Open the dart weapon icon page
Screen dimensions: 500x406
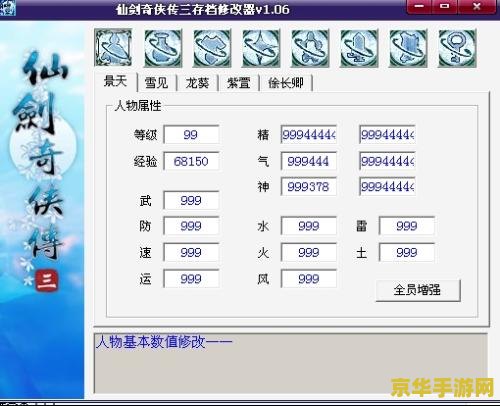pyautogui.click(x=261, y=48)
